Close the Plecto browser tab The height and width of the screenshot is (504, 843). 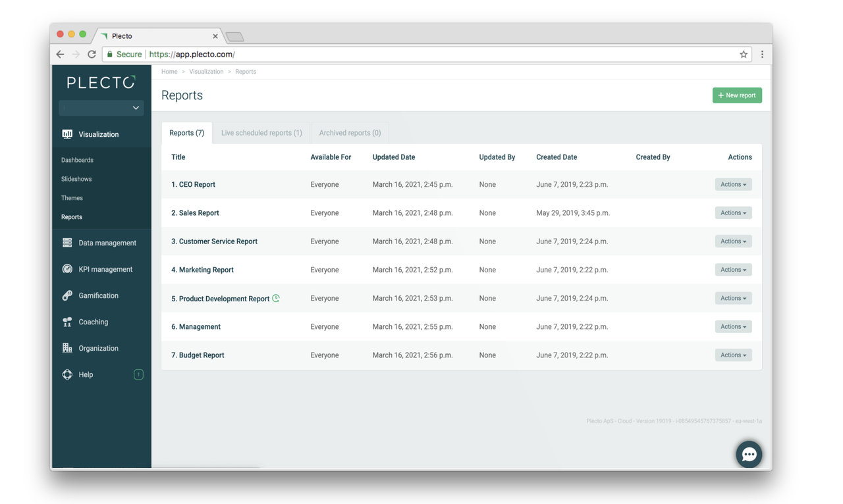pyautogui.click(x=215, y=36)
